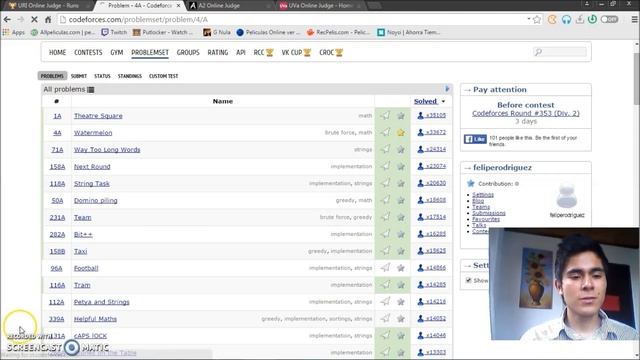Click the blue arrow in table header
This screenshot has height=360, width=640.
[x=447, y=89]
